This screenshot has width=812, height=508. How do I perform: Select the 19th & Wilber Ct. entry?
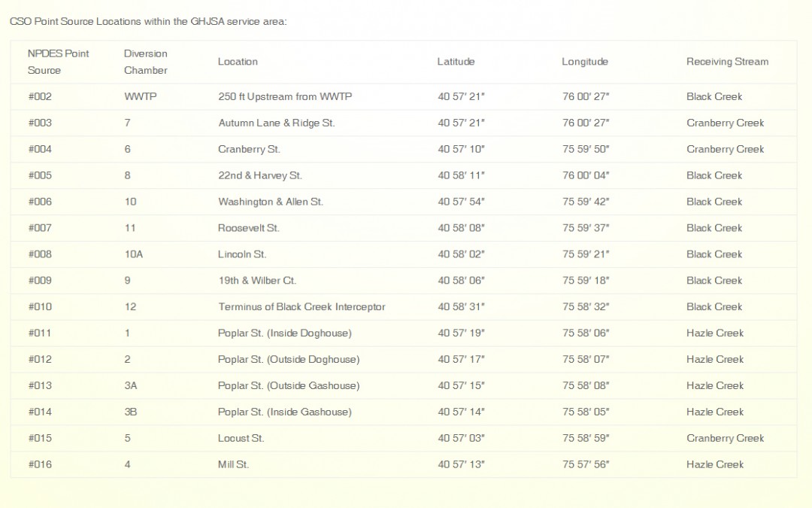pos(257,281)
